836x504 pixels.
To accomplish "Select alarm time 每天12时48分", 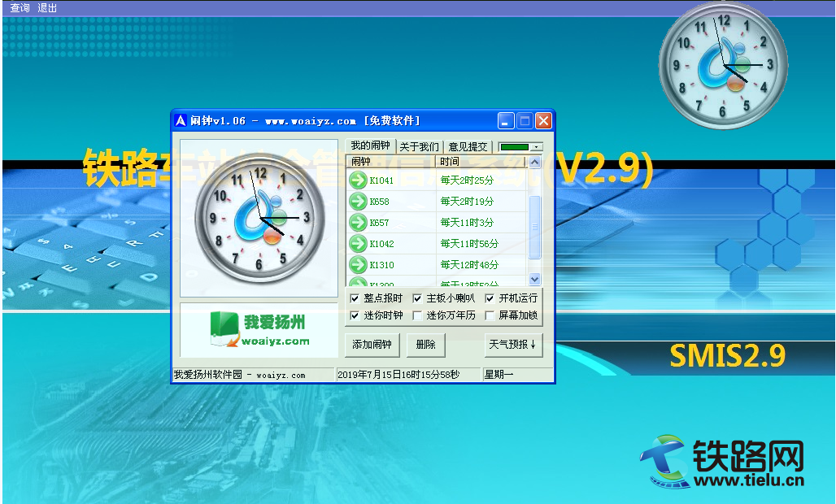I will tap(469, 265).
